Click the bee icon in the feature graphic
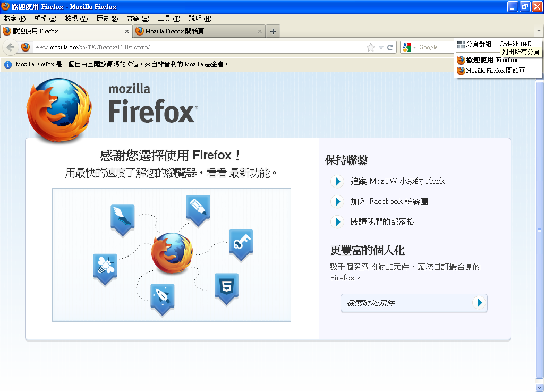 click(105, 270)
